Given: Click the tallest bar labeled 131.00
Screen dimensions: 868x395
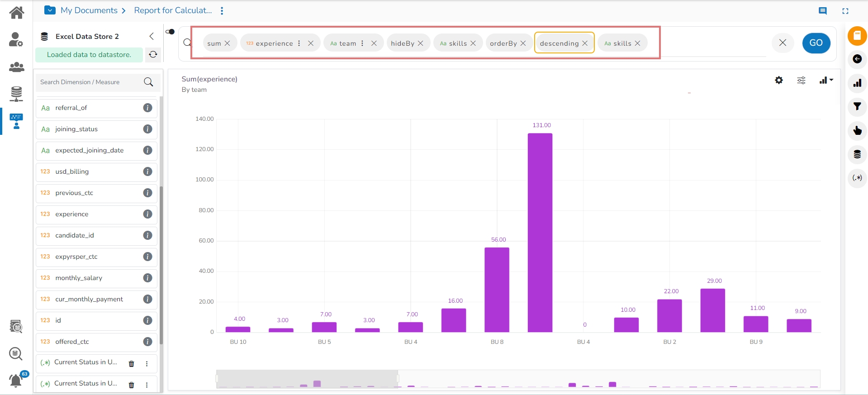Looking at the screenshot, I should (x=540, y=233).
